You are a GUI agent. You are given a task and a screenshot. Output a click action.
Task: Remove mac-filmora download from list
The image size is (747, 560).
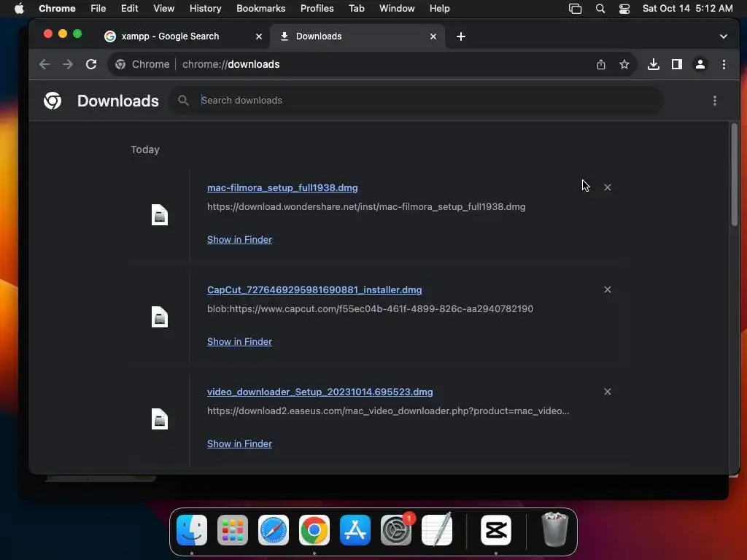point(608,187)
